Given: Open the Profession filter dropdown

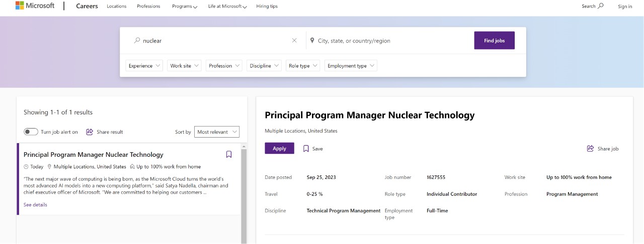Looking at the screenshot, I should pyautogui.click(x=224, y=66).
